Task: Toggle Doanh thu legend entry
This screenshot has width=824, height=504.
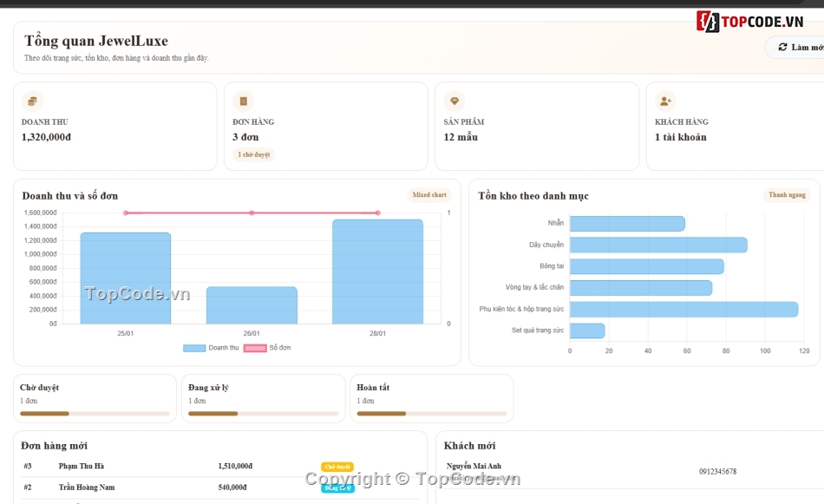Action: coord(211,348)
